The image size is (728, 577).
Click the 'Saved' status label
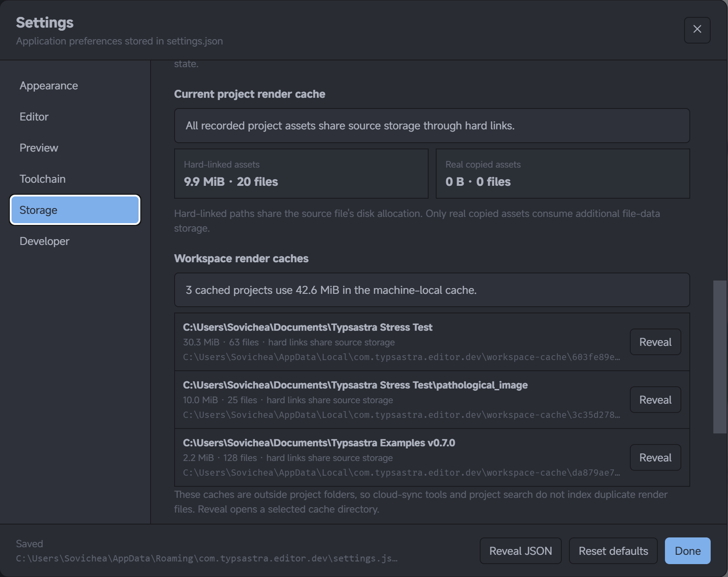(x=29, y=544)
